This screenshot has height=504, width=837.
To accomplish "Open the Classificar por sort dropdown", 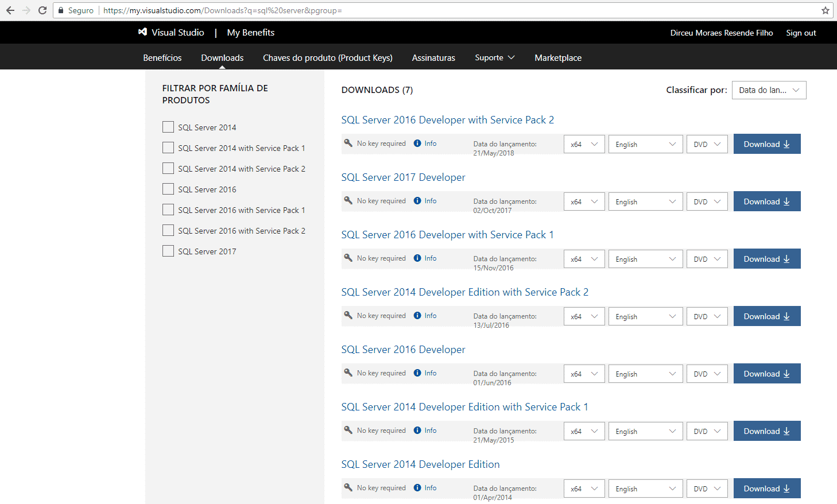I will 769,90.
